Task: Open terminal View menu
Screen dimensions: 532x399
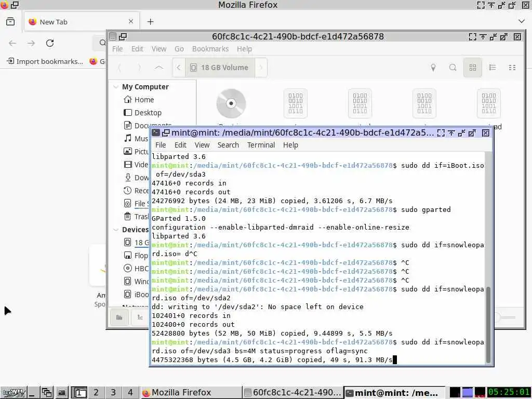Action: click(202, 145)
